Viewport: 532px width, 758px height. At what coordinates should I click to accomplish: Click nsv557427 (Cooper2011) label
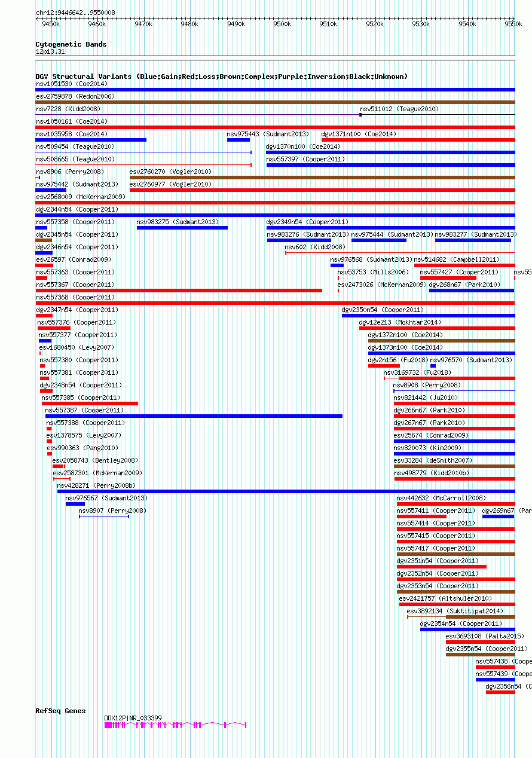(x=459, y=272)
